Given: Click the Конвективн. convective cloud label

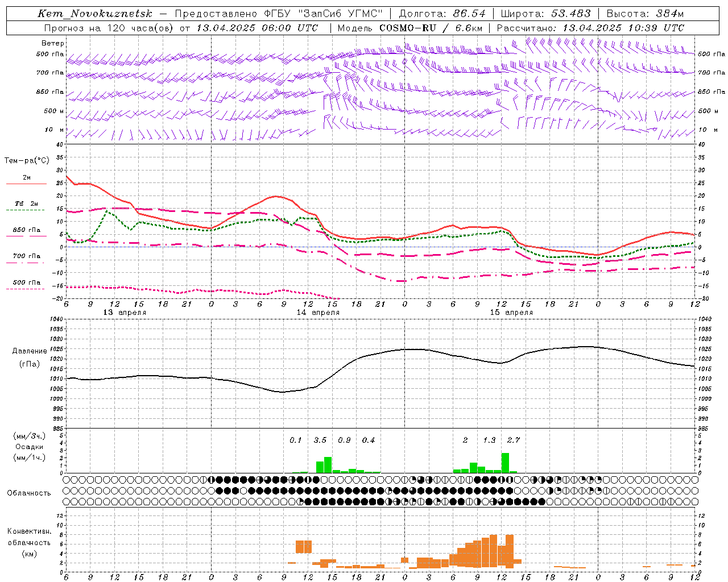Looking at the screenshot, I should tap(29, 531).
